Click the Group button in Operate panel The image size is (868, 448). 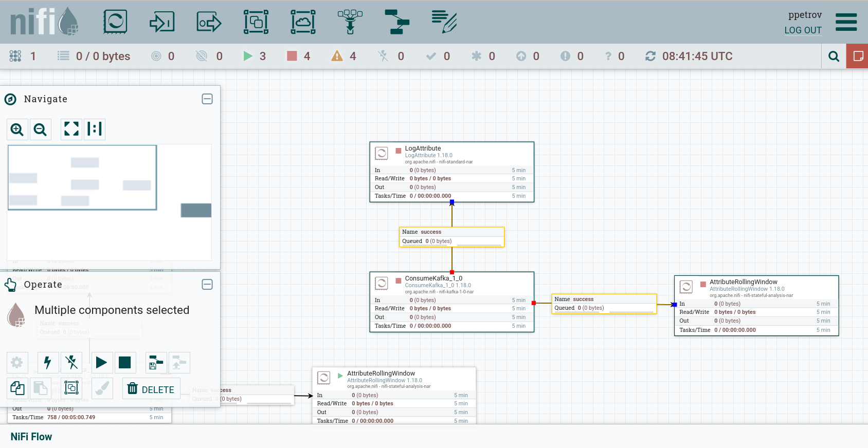tap(71, 388)
